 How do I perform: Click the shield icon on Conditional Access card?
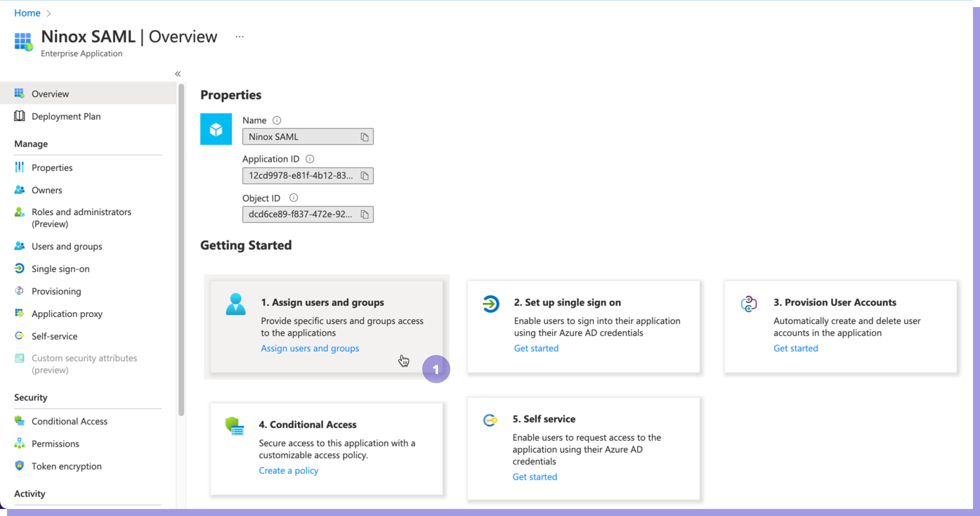click(234, 426)
